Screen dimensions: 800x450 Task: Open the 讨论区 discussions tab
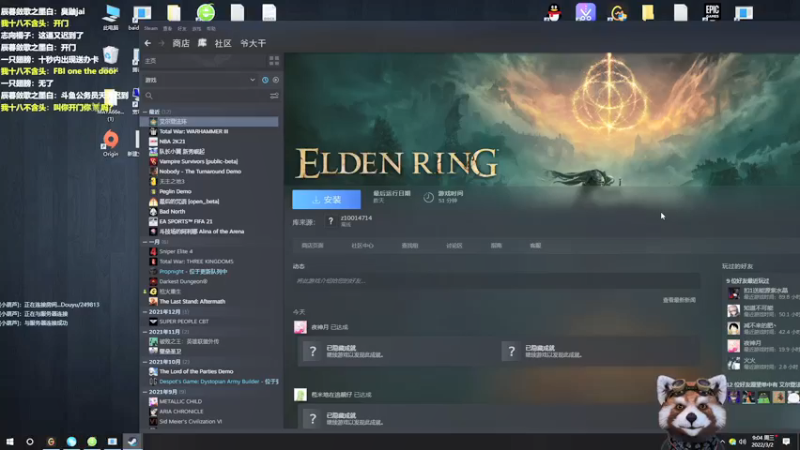[454, 245]
